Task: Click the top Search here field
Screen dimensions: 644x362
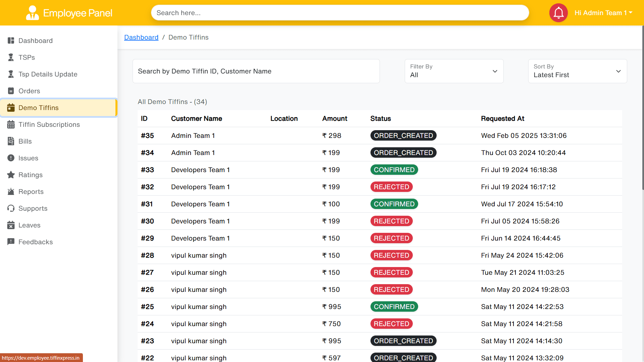Action: tap(340, 13)
